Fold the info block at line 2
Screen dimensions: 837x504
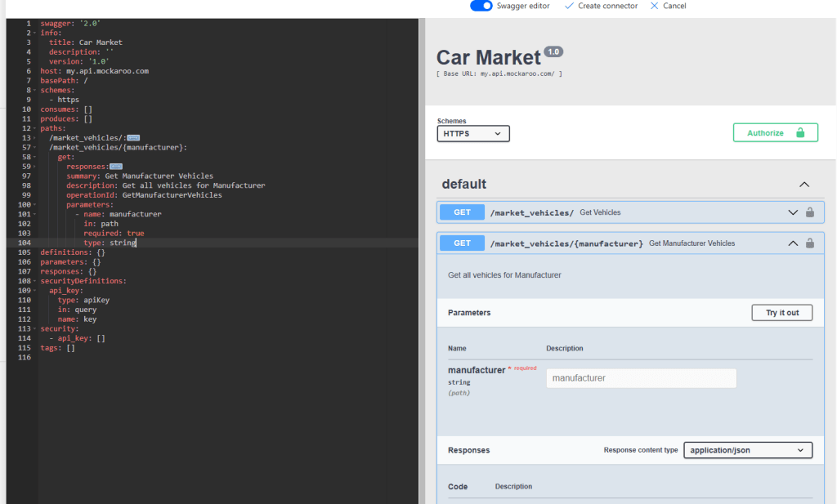(x=34, y=33)
